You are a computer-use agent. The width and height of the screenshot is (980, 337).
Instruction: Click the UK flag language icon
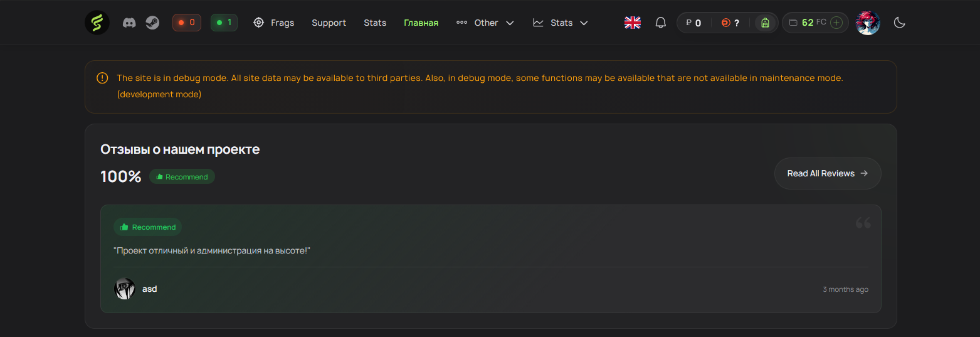click(x=633, y=23)
